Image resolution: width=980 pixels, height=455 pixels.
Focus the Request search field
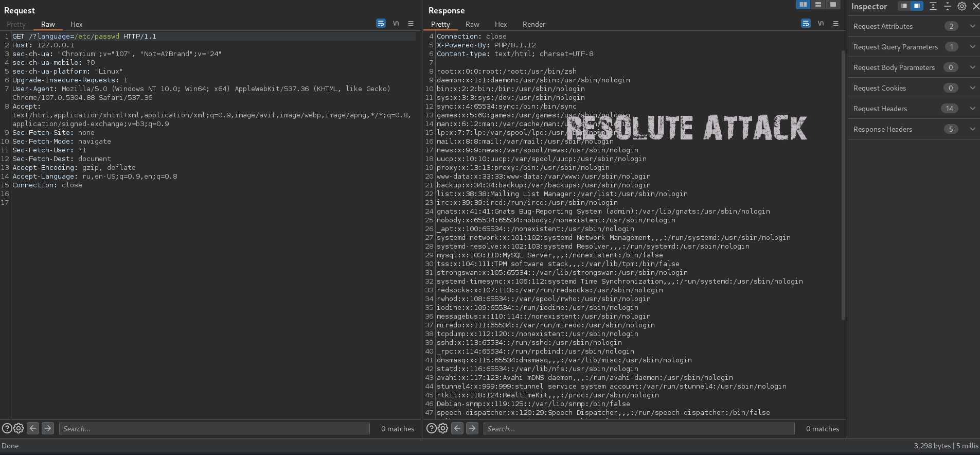215,428
